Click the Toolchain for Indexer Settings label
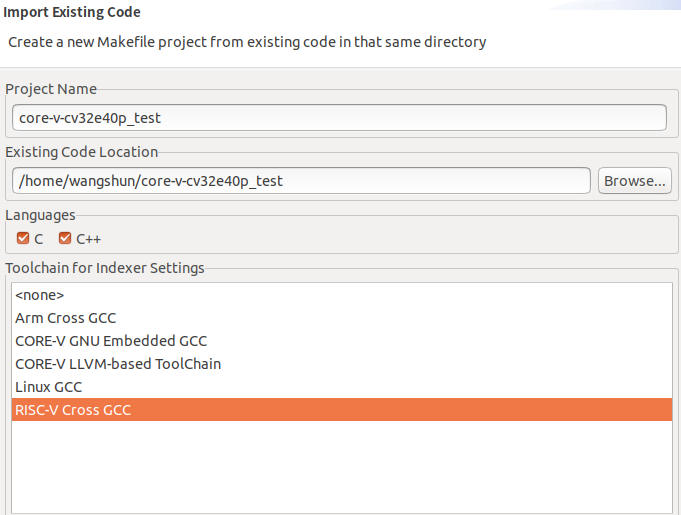The image size is (681, 515). 105,268
